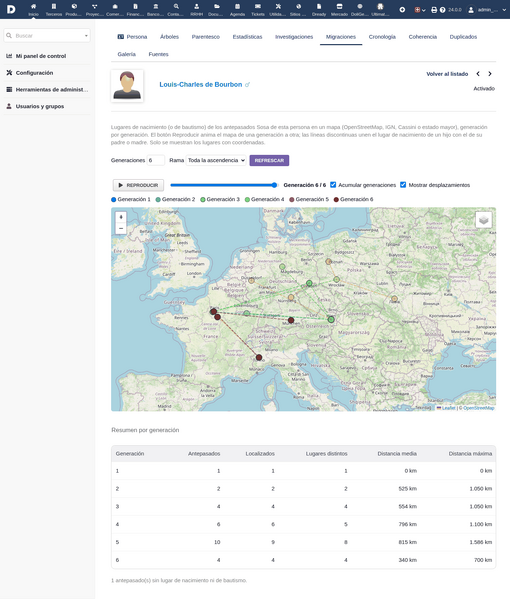Click the generation slider handle
This screenshot has width=510, height=599.
tap(274, 185)
